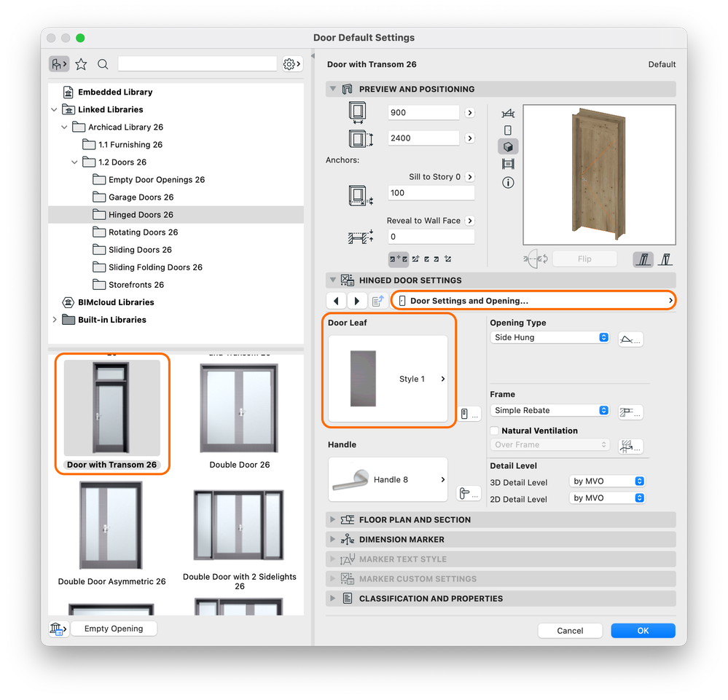Edit the sill height field 100
The image size is (728, 700).
(x=431, y=192)
